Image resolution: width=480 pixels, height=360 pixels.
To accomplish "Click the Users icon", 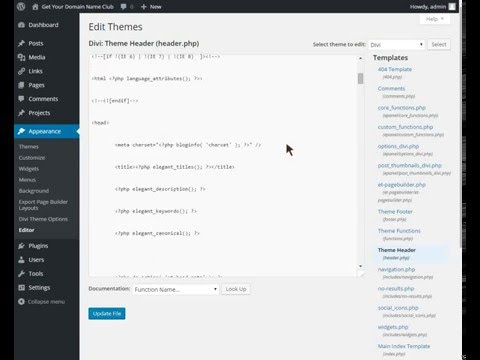I will coord(21,260).
